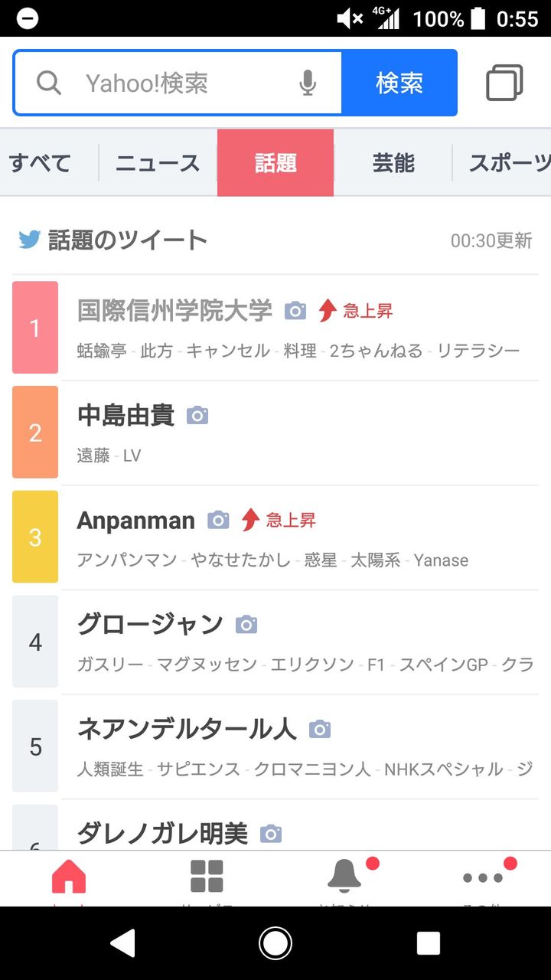551x980 pixels.
Task: Tap the home icon in bottom navigation
Action: click(x=69, y=877)
